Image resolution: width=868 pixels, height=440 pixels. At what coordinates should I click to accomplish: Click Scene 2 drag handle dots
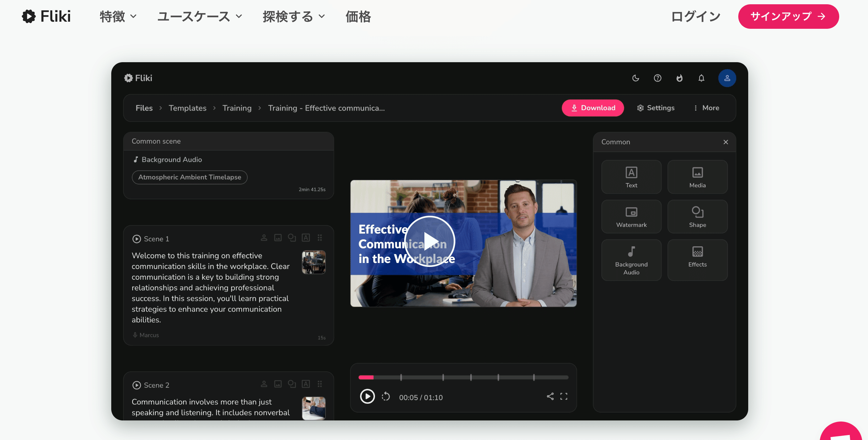tap(320, 384)
